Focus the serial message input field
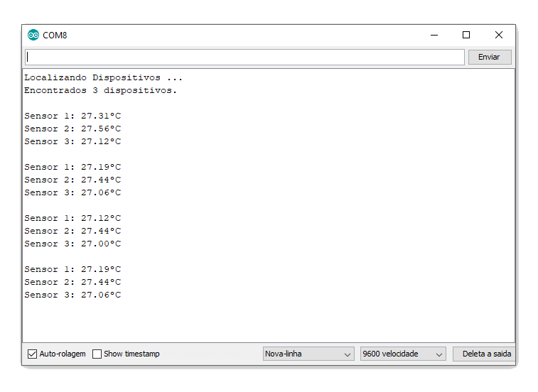Image resolution: width=538 pixels, height=392 pixels. tap(244, 57)
